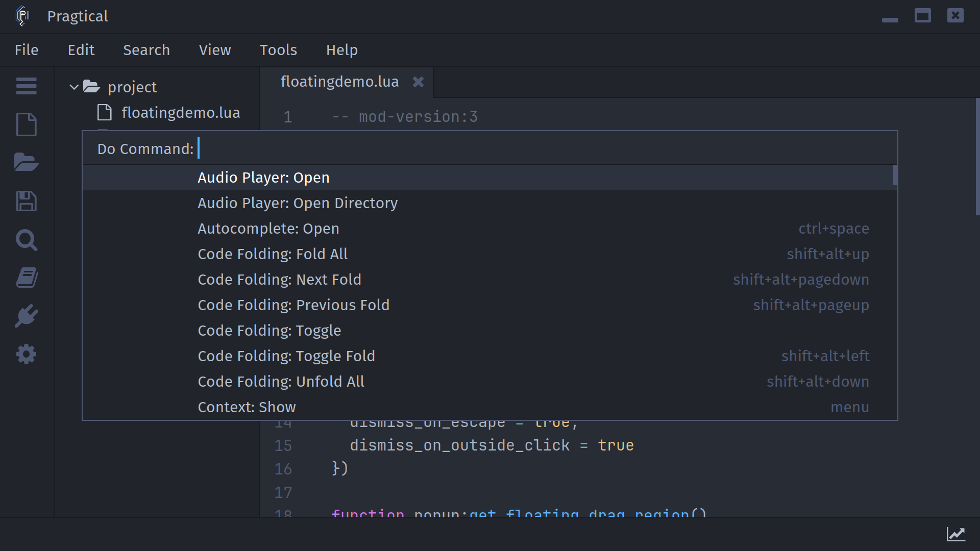Image resolution: width=980 pixels, height=551 pixels.
Task: Open folder using sidebar folder icon
Action: pyautogui.click(x=26, y=162)
